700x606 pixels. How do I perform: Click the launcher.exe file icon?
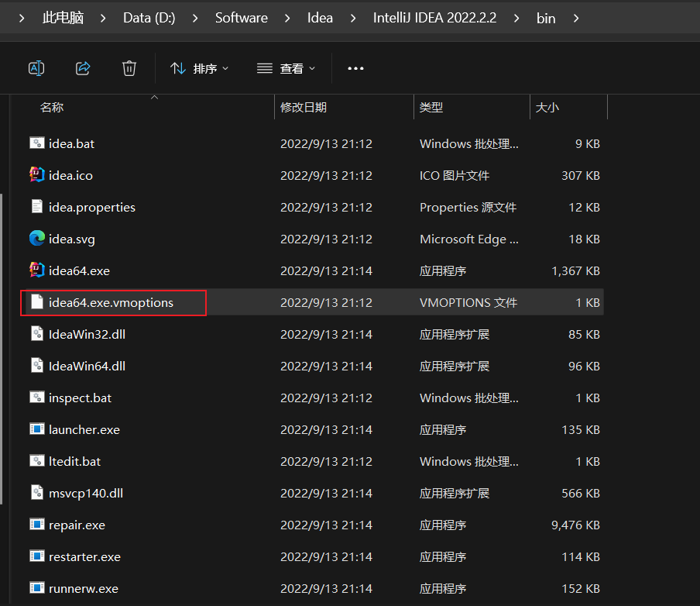pos(37,429)
